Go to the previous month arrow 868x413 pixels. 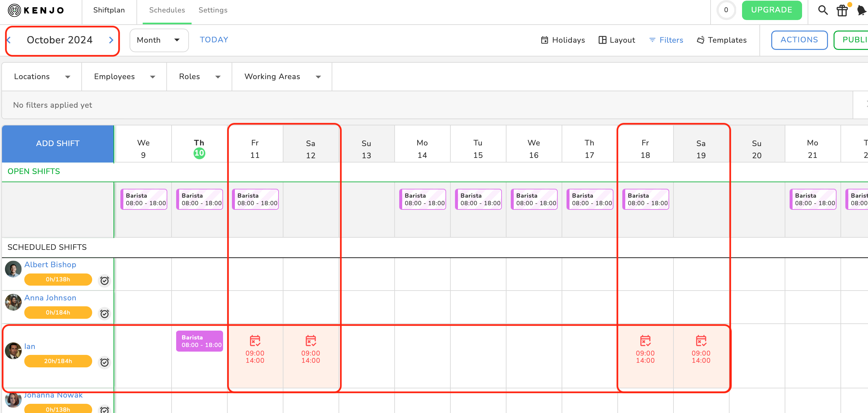pyautogui.click(x=9, y=40)
